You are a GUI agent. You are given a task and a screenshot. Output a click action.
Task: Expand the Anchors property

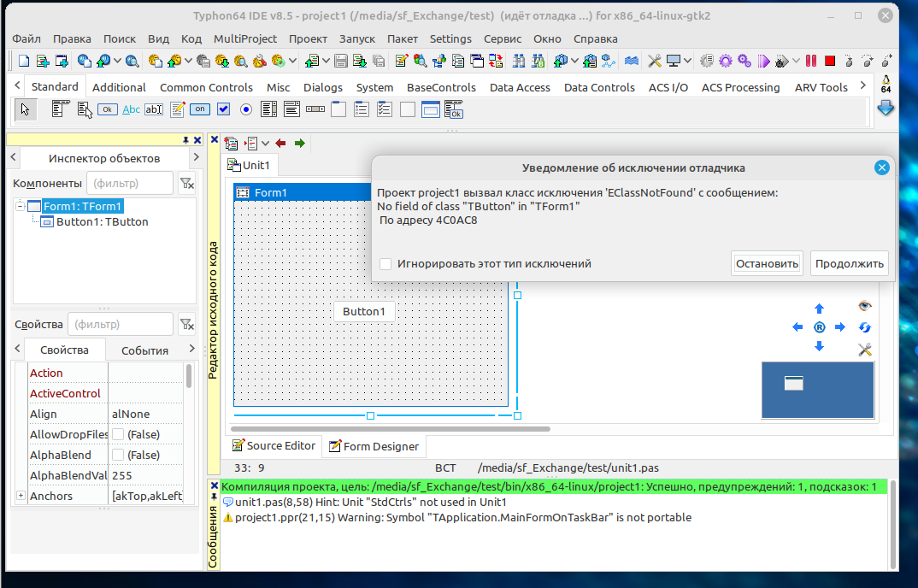[21, 496]
